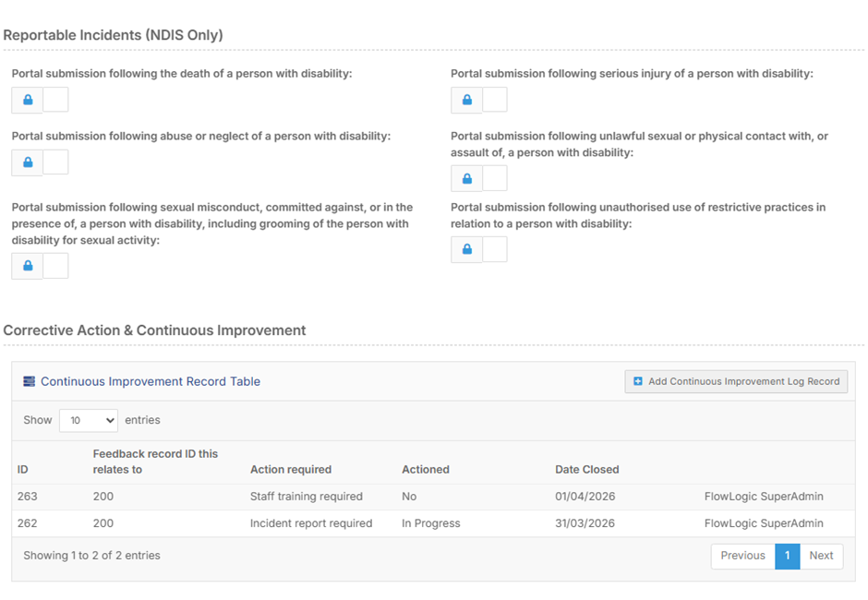Viewport: 868px width, 600px height.
Task: Sort table by ID column header
Action: (23, 469)
